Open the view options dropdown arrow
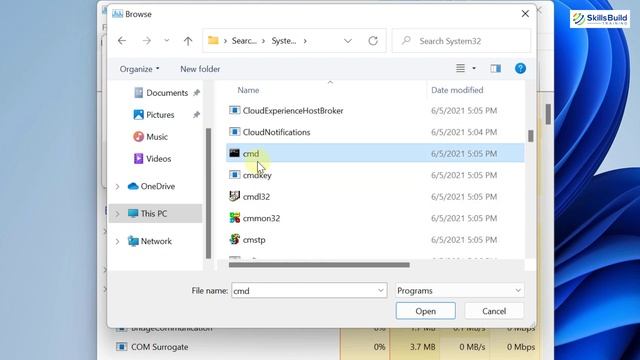 (474, 69)
